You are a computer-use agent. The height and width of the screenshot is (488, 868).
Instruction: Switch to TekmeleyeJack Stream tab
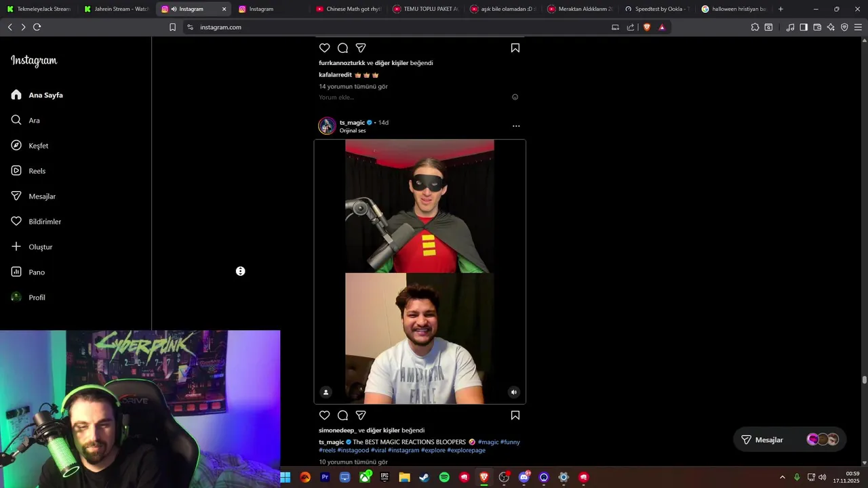pos(38,9)
